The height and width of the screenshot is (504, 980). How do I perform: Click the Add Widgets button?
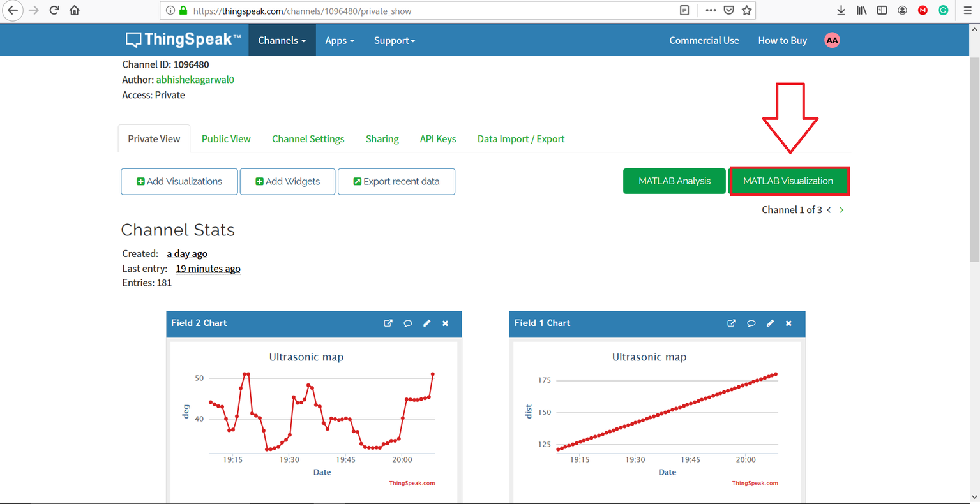click(x=287, y=182)
